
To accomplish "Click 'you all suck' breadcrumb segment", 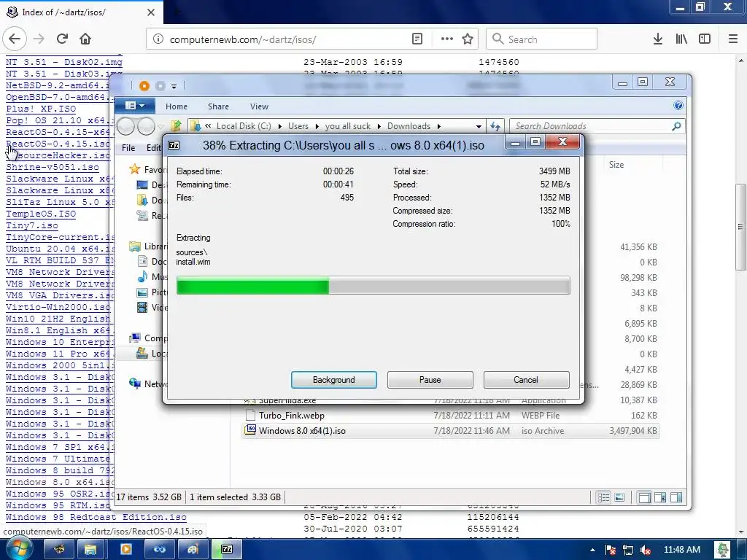I will coord(348,126).
